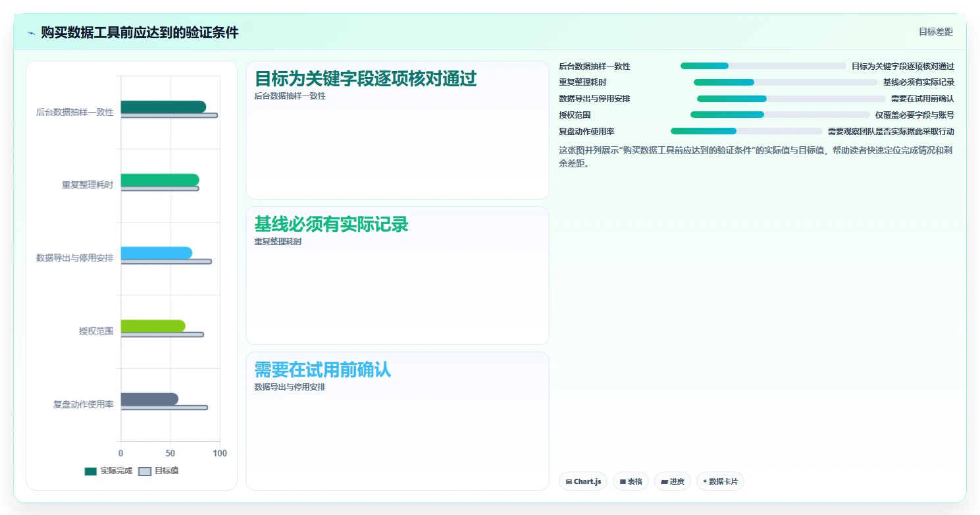Click the lime 授权范围 actual bar
980x515 pixels.
pos(153,326)
